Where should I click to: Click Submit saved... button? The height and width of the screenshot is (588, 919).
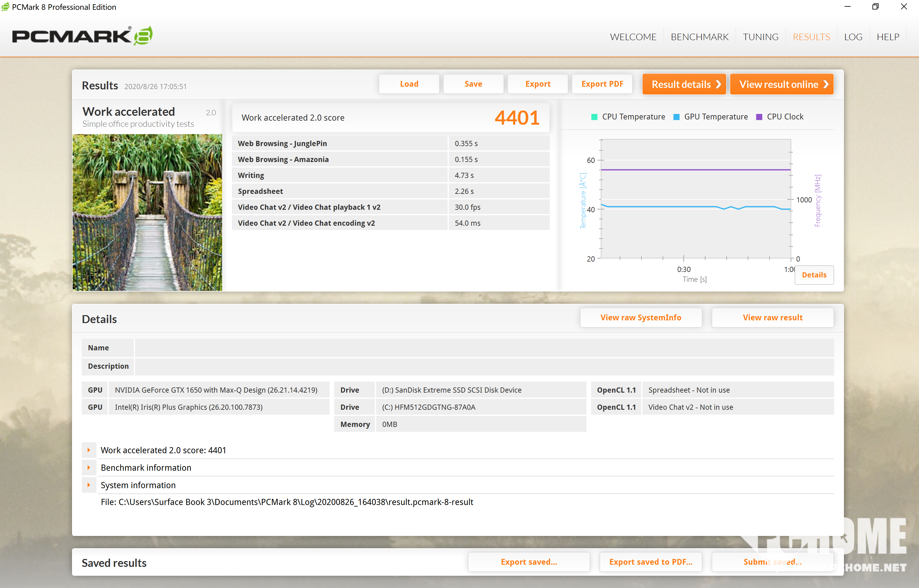[x=772, y=562]
